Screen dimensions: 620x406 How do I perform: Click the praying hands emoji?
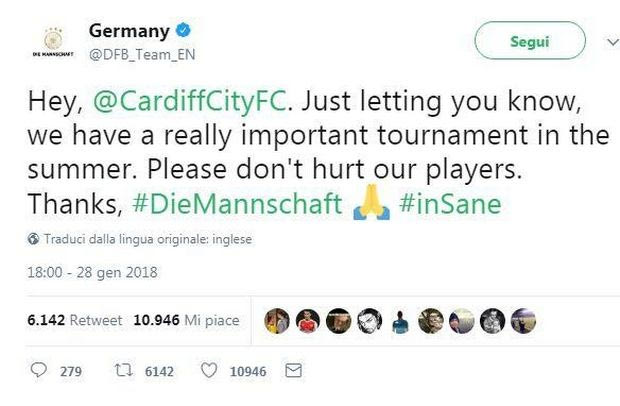[x=369, y=204]
